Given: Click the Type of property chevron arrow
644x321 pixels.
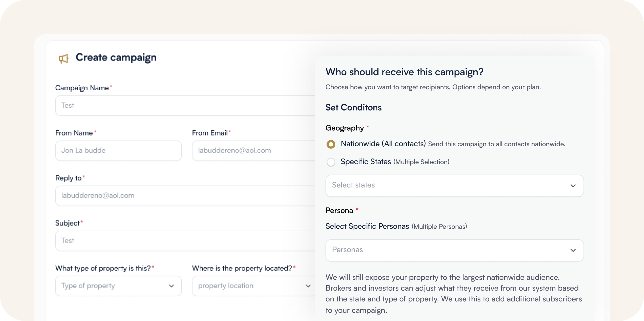Looking at the screenshot, I should (172, 286).
